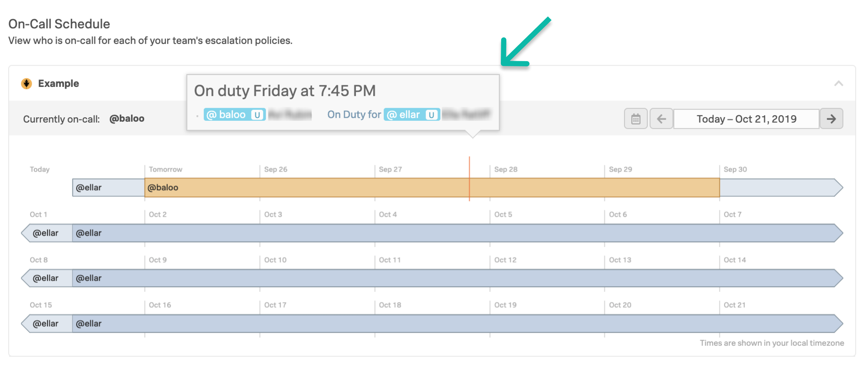
Task: Select the @ellar shift starting Oct 8
Action: 458,278
